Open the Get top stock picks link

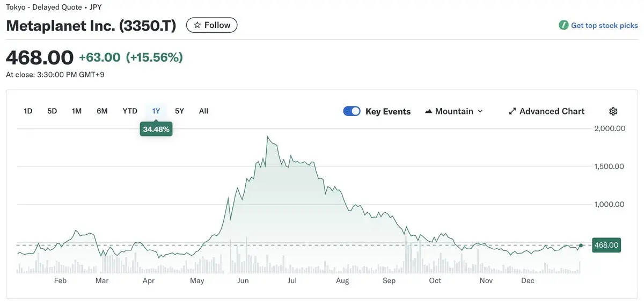604,25
